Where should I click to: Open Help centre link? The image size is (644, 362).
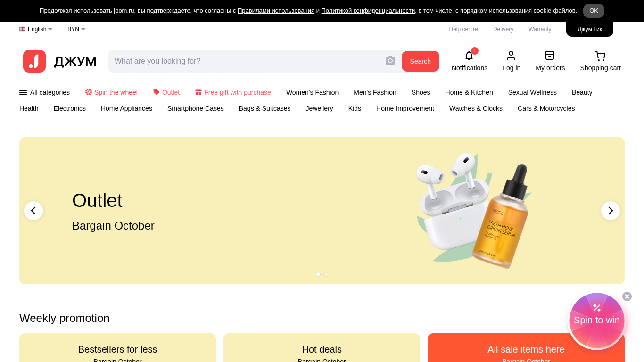pos(463,29)
